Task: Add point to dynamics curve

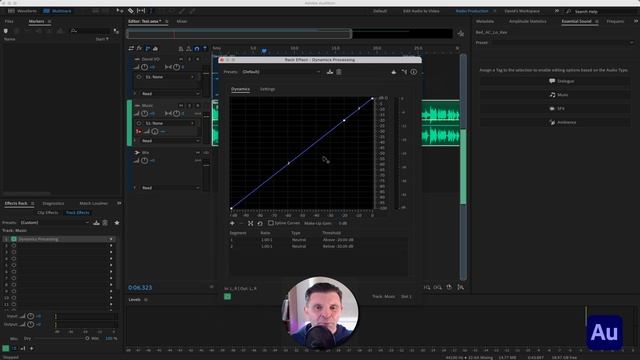Action: point(232,223)
